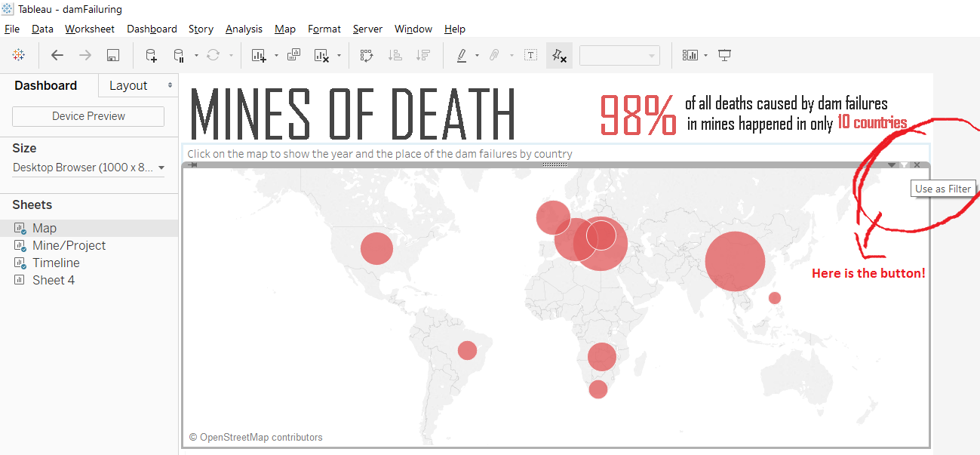Open the Worksheet menu
This screenshot has width=980, height=455.
pyautogui.click(x=90, y=29)
